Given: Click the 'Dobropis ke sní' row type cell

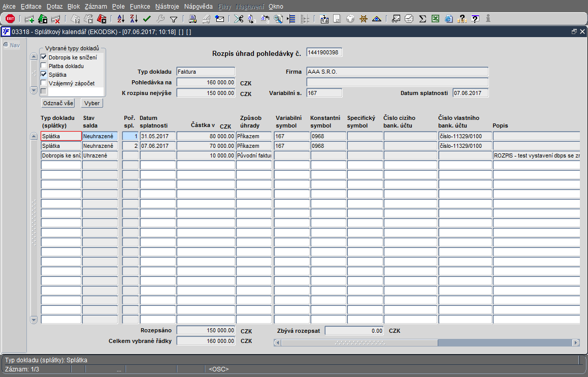Looking at the screenshot, I should pos(61,155).
